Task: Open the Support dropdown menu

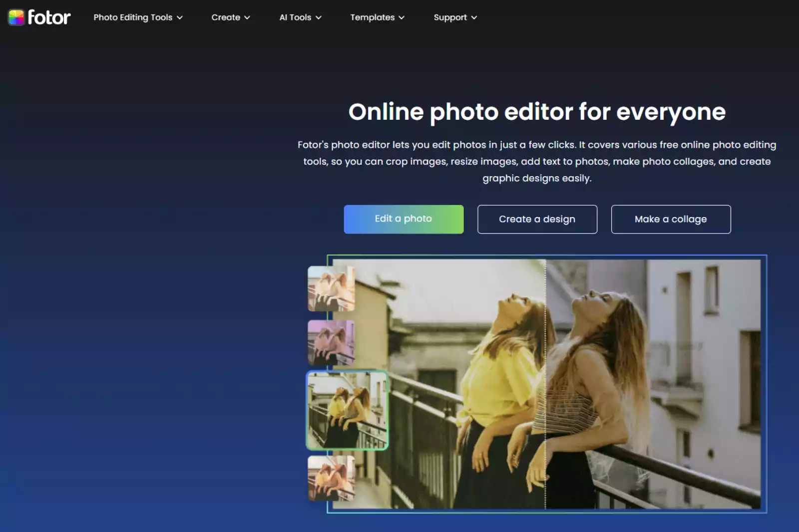Action: tap(473, 17)
